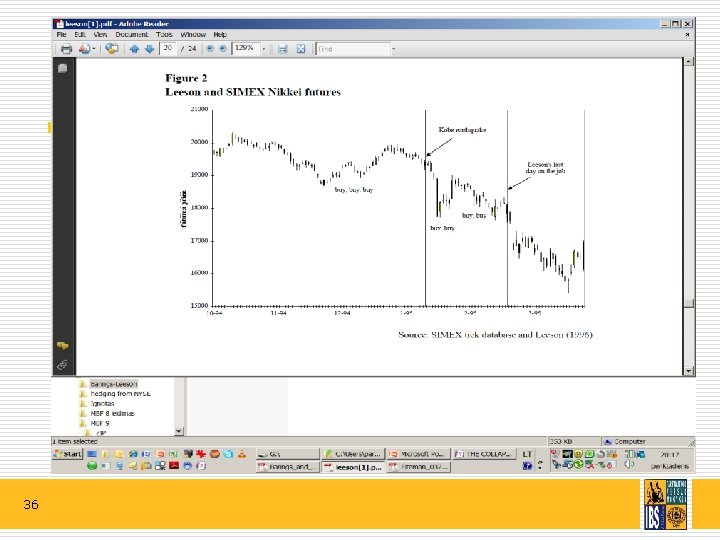Open the Document menu
This screenshot has width=720, height=540.
click(131, 34)
